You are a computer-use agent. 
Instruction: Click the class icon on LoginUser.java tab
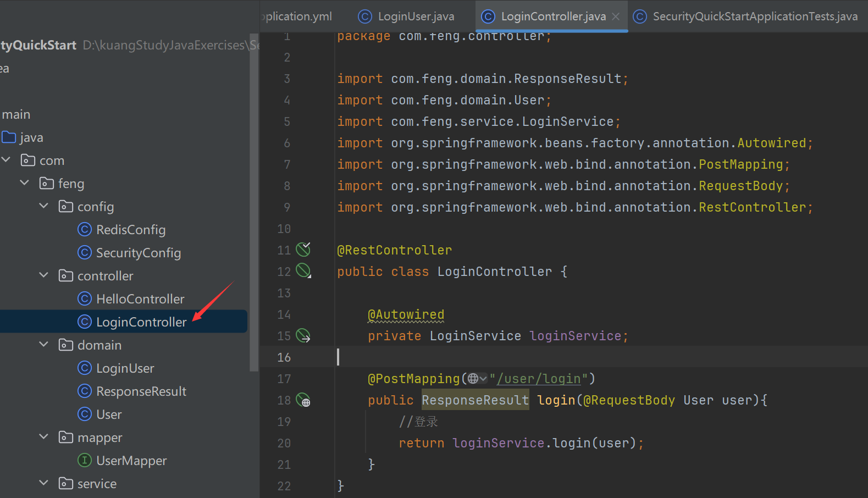coord(365,16)
